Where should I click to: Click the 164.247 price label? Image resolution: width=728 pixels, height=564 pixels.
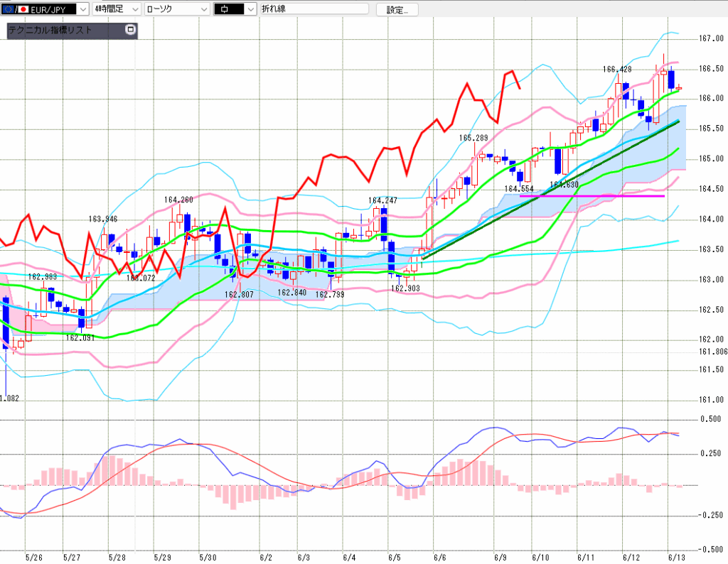[x=382, y=200]
